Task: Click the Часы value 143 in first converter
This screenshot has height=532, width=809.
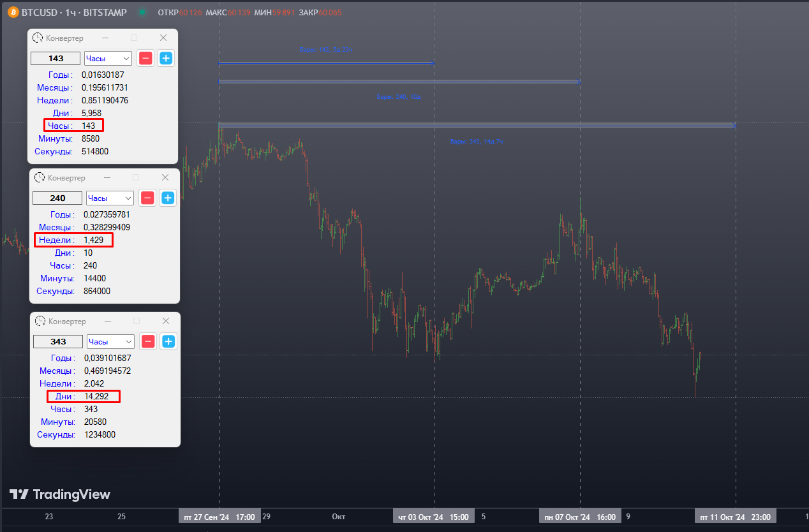Action: pyautogui.click(x=88, y=126)
